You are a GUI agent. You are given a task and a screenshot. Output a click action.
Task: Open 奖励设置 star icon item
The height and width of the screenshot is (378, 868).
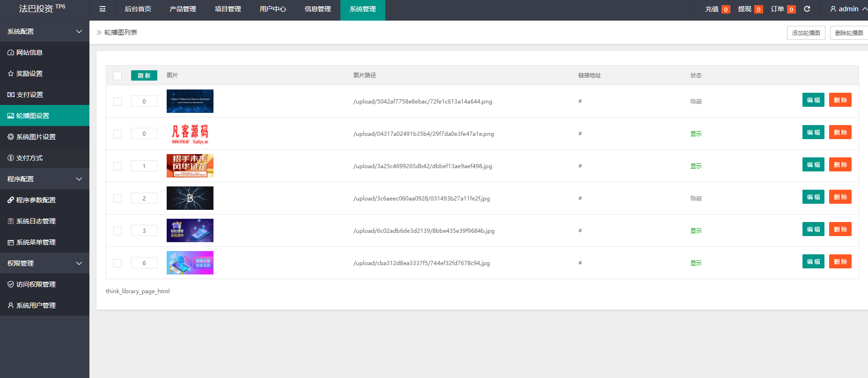point(29,74)
